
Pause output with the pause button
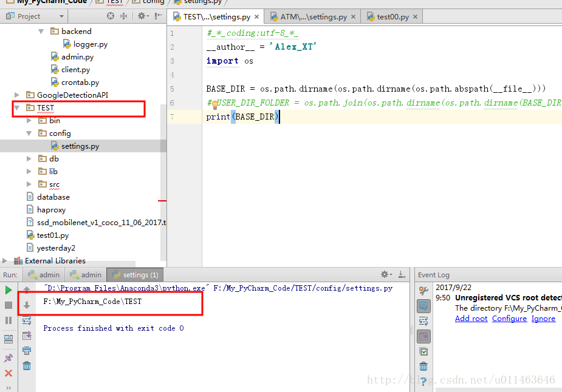9,320
